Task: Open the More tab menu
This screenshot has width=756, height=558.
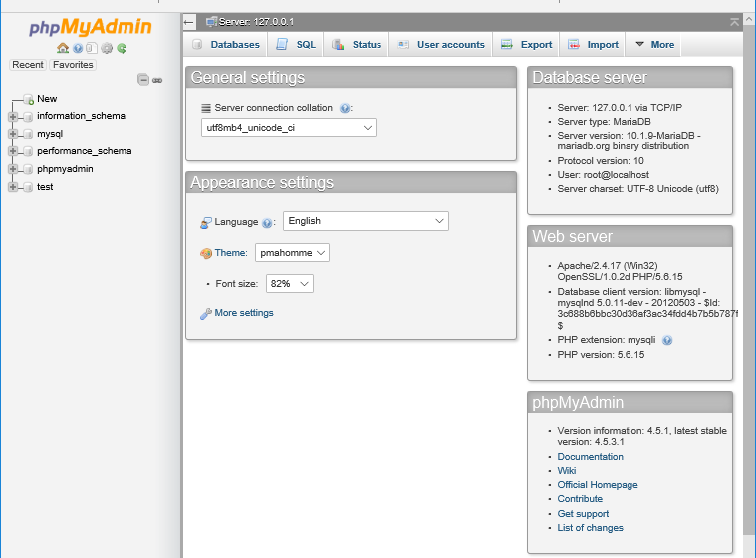Action: 653,45
